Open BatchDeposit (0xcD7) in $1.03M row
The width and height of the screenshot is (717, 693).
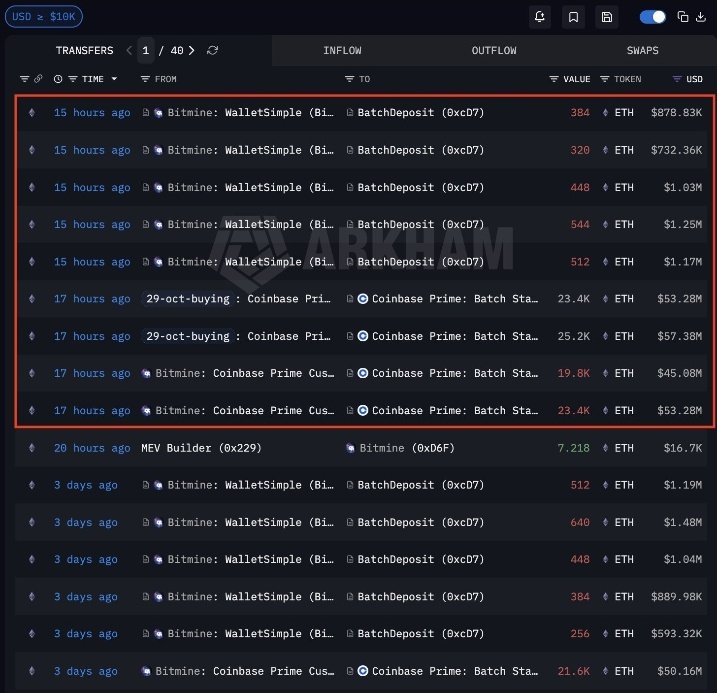(x=420, y=187)
